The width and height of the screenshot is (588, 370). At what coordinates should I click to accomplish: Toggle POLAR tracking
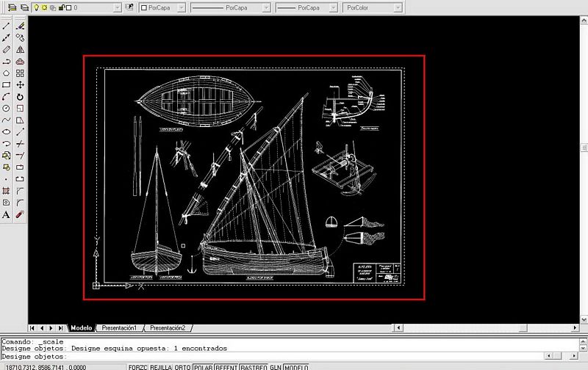tap(203, 367)
